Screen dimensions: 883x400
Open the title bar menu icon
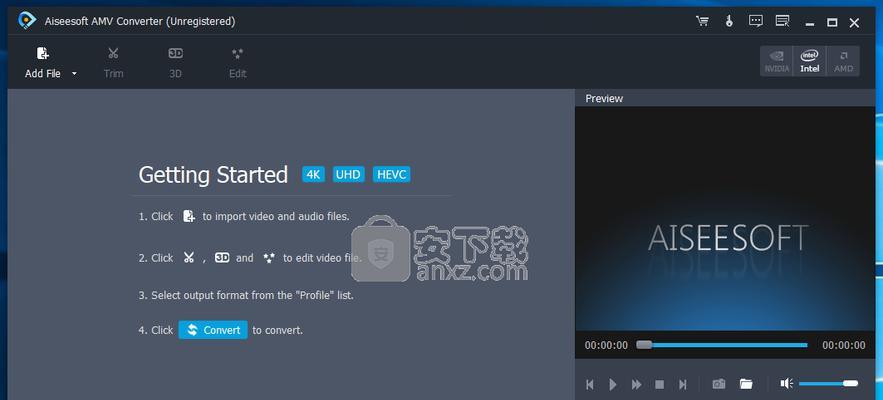[x=782, y=21]
